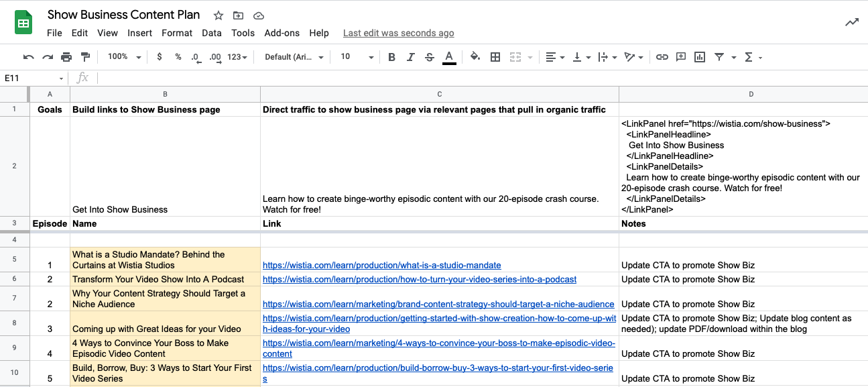Open the activity trend icon at top right

pos(851,22)
